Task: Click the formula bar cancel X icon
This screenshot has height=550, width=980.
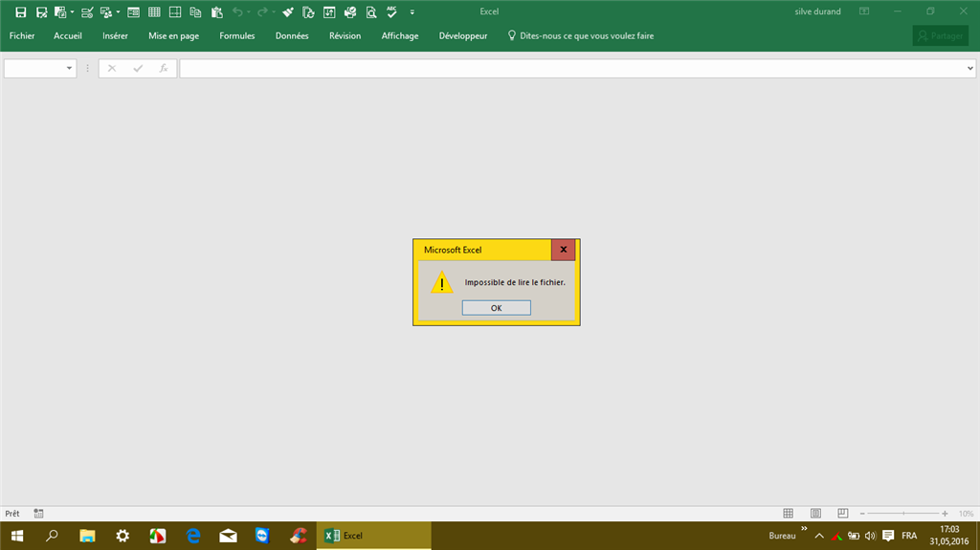Action: point(112,68)
